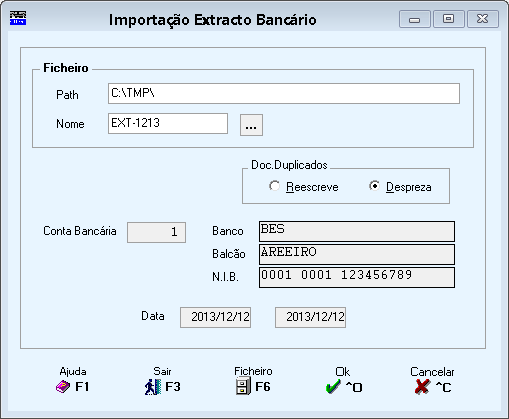Click the Nome field showing EXT-1213

click(x=168, y=124)
